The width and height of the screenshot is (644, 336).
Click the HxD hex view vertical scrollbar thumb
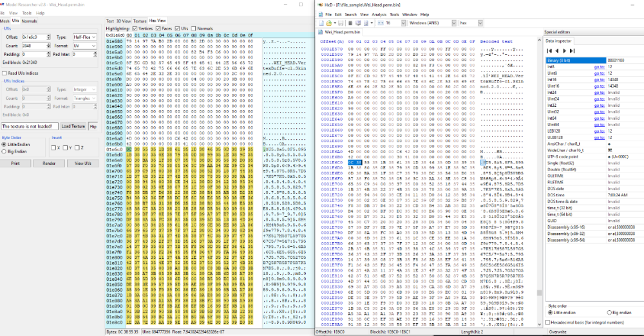pyautogui.click(x=539, y=293)
